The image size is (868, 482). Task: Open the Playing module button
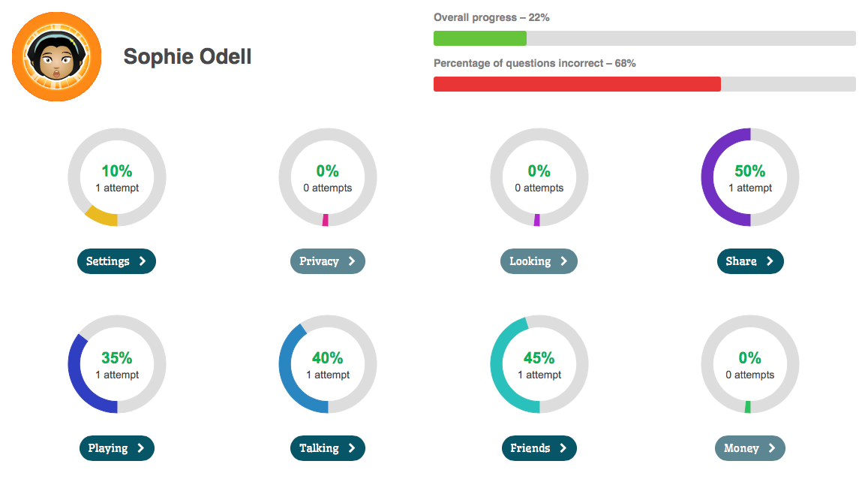[117, 447]
